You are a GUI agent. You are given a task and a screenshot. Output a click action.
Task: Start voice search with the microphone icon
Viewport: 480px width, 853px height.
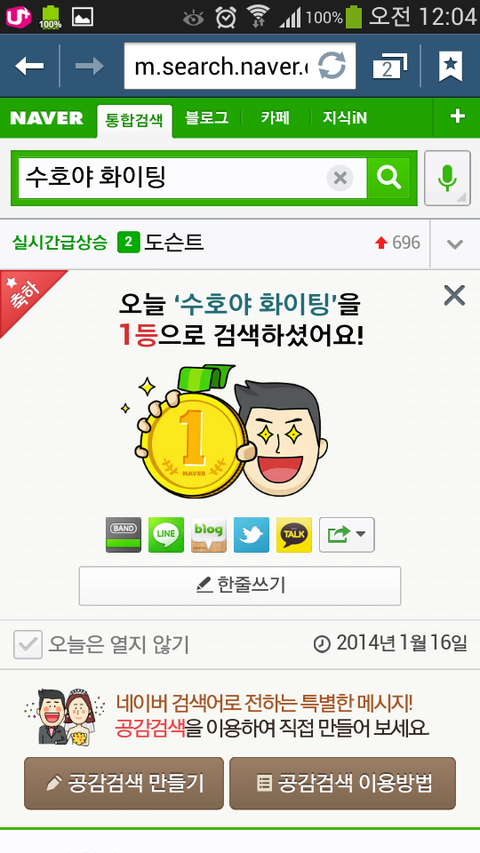tap(447, 178)
